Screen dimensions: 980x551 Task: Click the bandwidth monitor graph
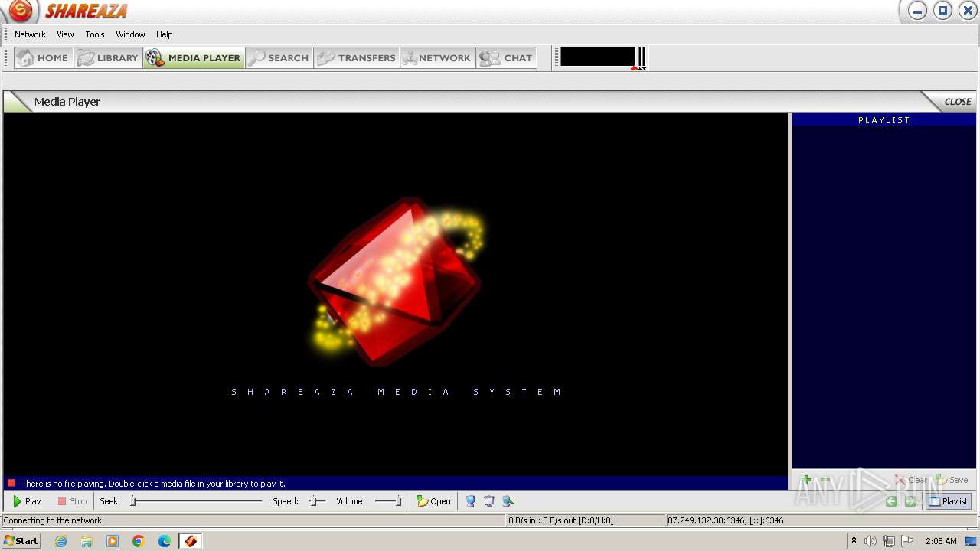click(598, 57)
